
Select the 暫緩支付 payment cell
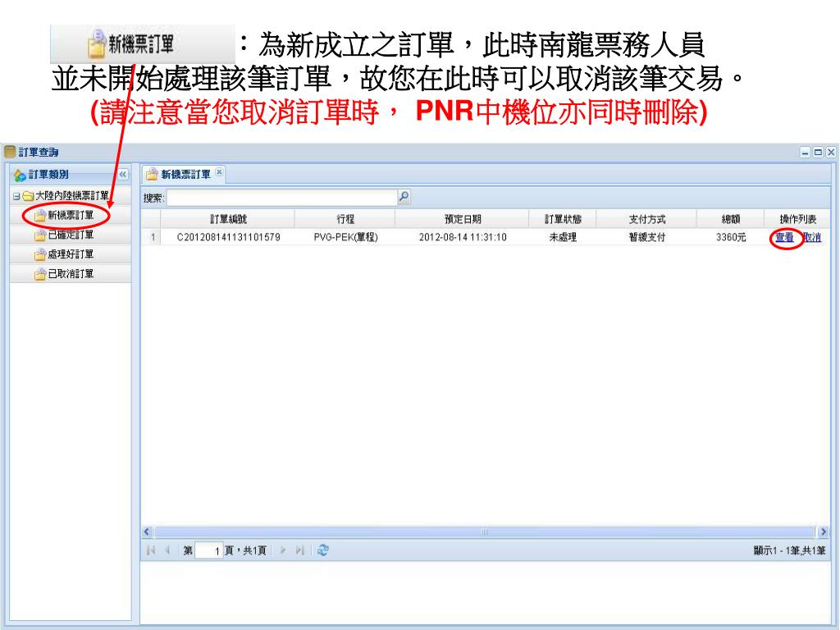646,237
